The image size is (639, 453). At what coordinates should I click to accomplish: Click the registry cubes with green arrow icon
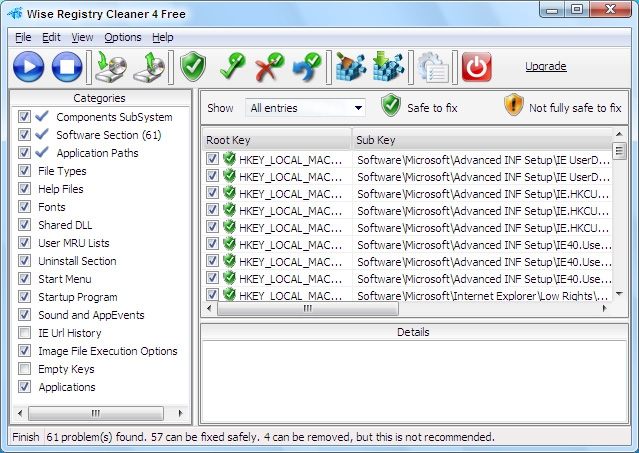pos(388,66)
